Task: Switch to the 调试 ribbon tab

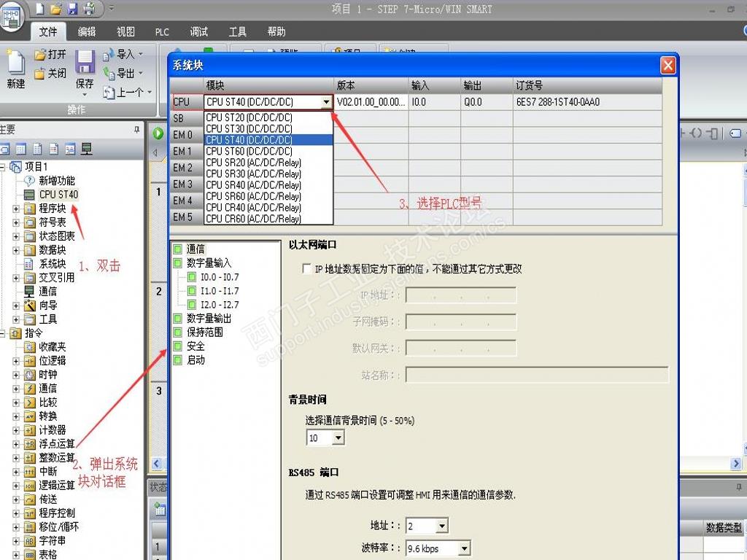Action: [198, 32]
